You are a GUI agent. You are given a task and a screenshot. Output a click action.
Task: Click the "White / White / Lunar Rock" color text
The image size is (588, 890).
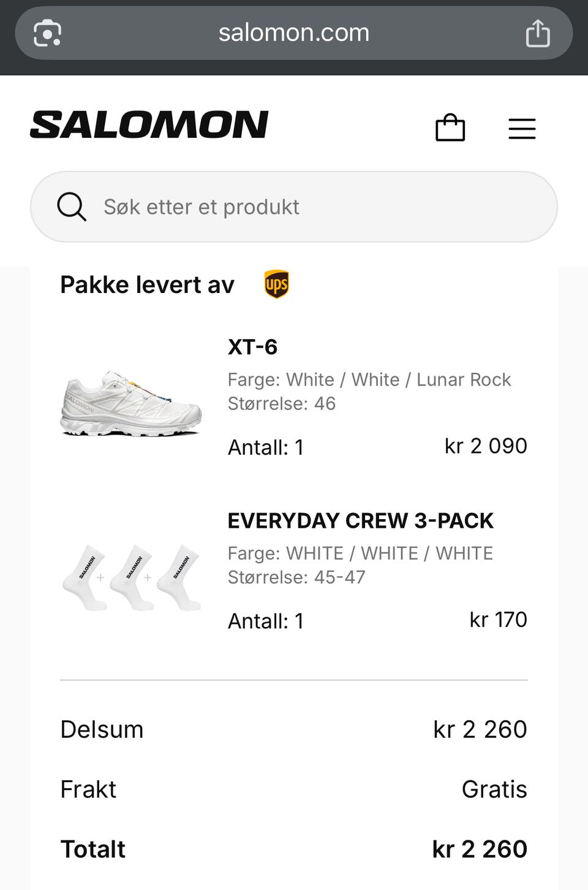pos(398,379)
